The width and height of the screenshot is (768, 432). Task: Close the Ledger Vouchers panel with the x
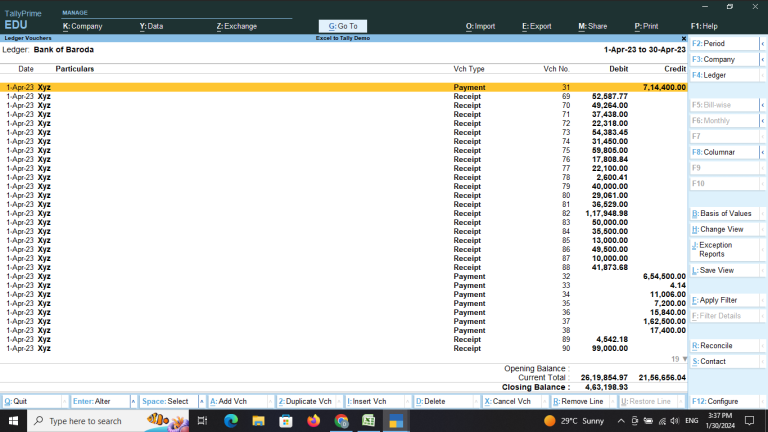pos(683,38)
